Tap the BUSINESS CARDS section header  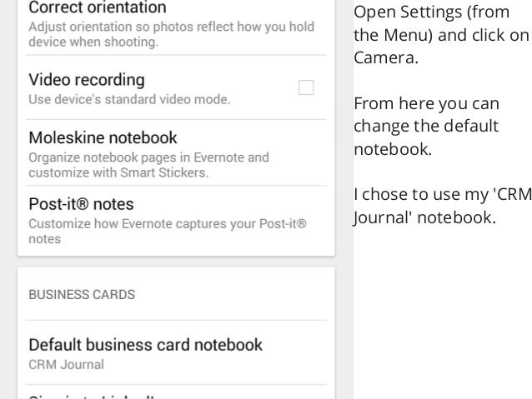[82, 294]
